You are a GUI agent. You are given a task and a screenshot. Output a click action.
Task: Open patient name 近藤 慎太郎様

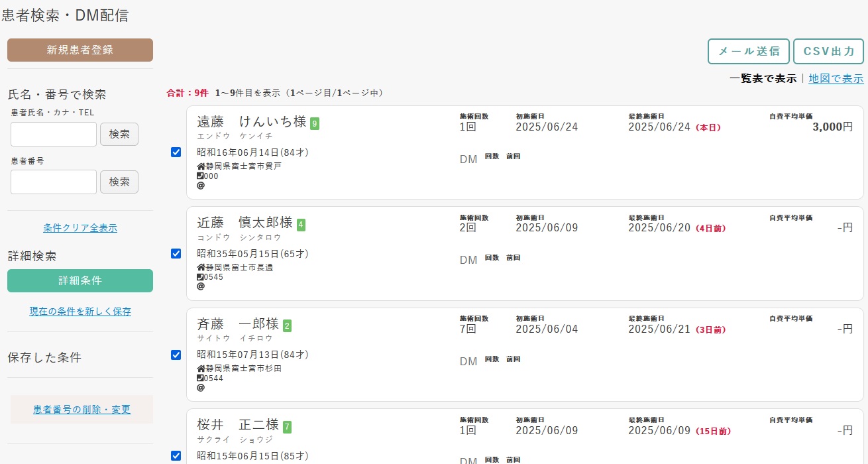click(x=244, y=223)
